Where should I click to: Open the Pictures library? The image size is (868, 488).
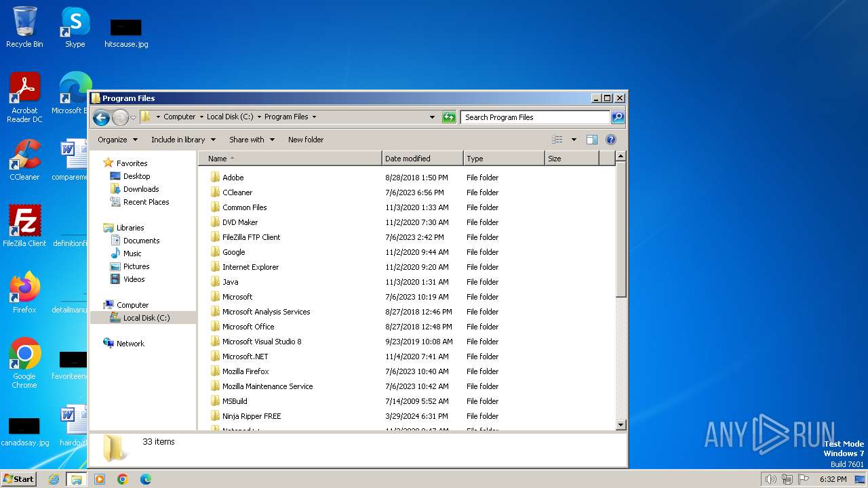pyautogui.click(x=136, y=266)
